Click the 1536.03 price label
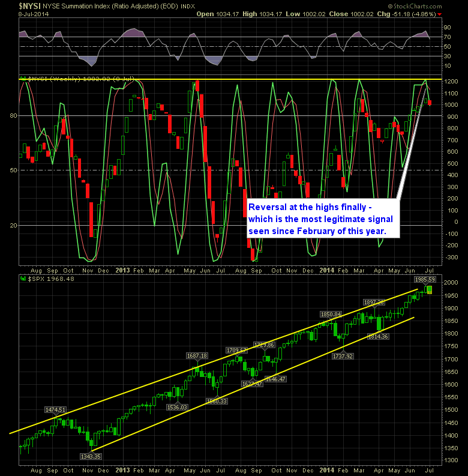The width and height of the screenshot is (468, 476). point(177,408)
